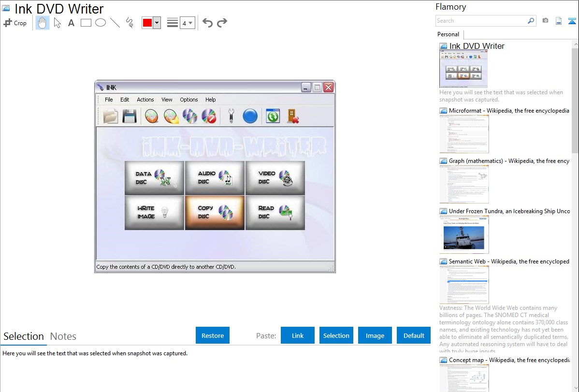Pick the ellipse shape tool

coord(101,23)
